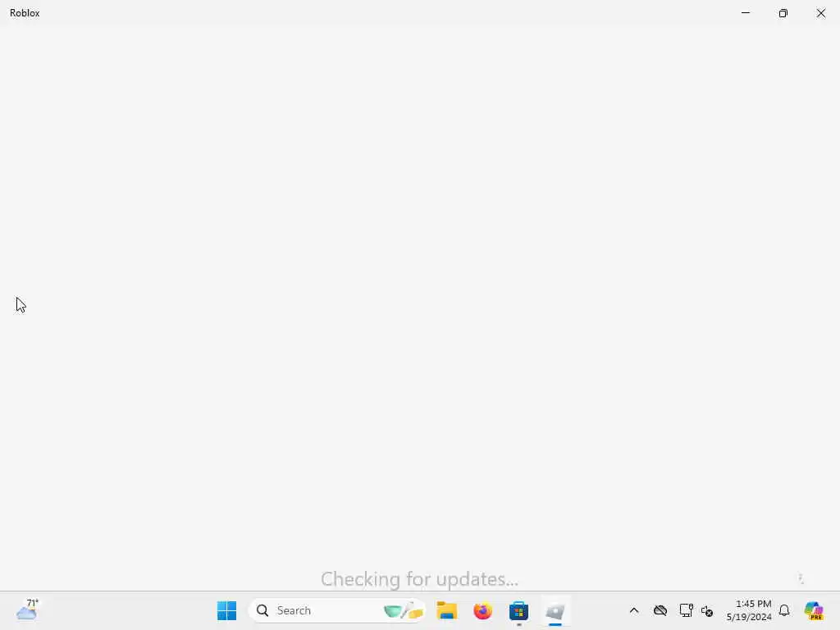
Task: Click the search highlight image in Search box
Action: (x=404, y=610)
